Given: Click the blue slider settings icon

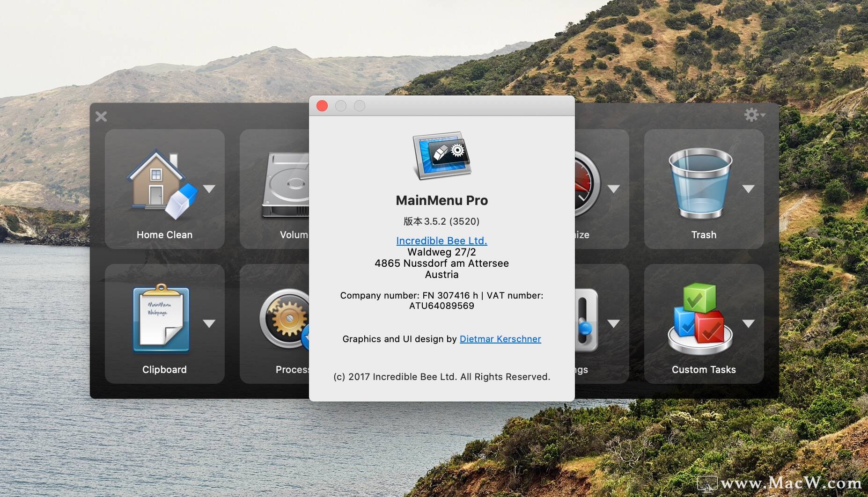Looking at the screenshot, I should (x=586, y=321).
